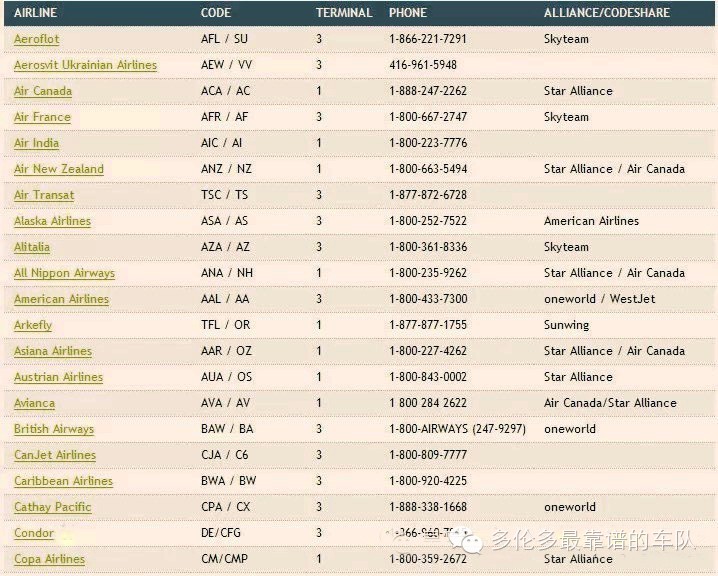This screenshot has width=718, height=576.
Task: Select phone number 1-800-663-5494
Action: 428,169
